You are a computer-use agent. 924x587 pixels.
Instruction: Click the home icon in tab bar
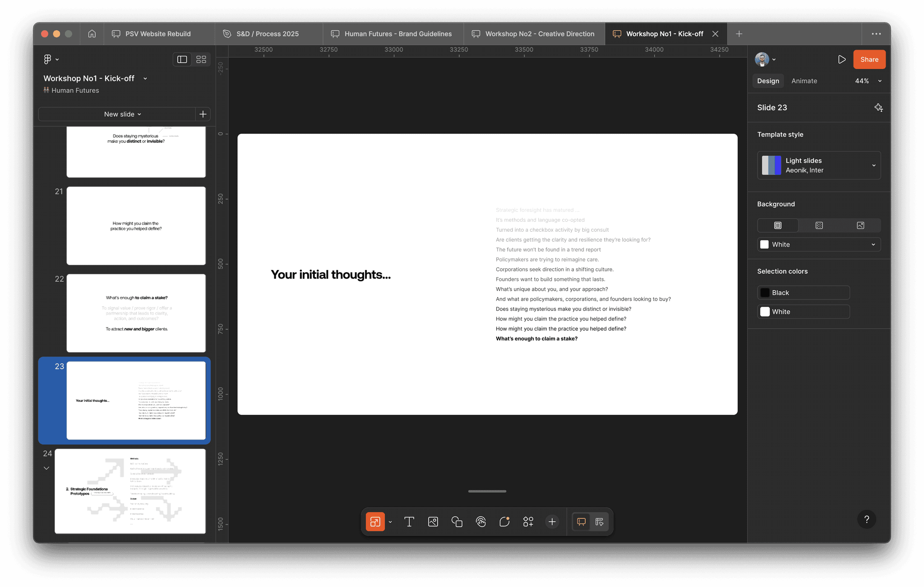[x=92, y=34]
